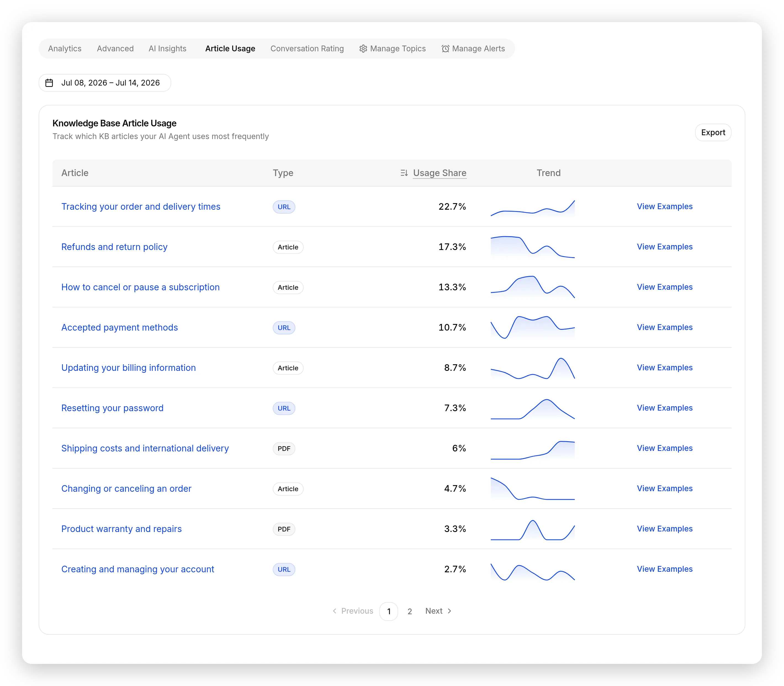Click the Article column header
The image size is (784, 686).
[x=75, y=173]
